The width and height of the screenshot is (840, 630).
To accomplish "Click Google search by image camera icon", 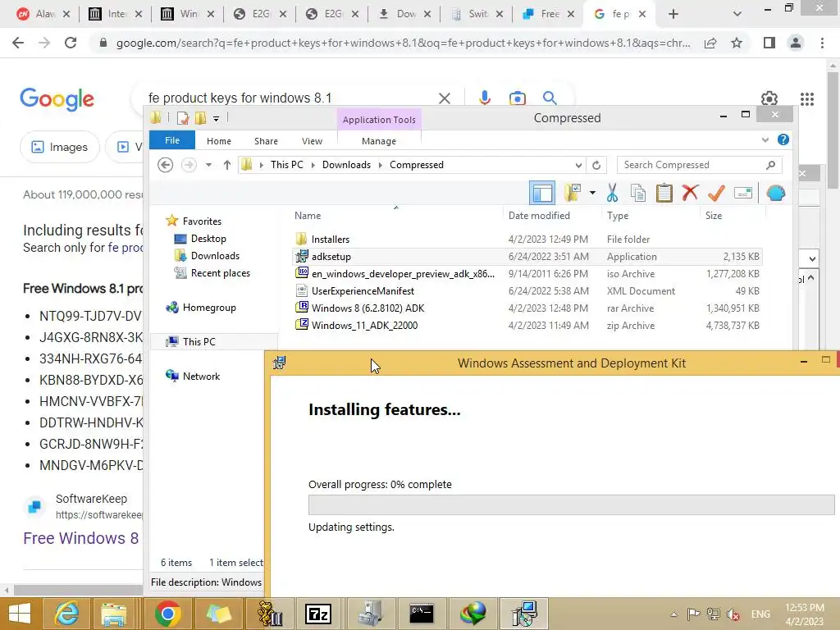I will [517, 98].
